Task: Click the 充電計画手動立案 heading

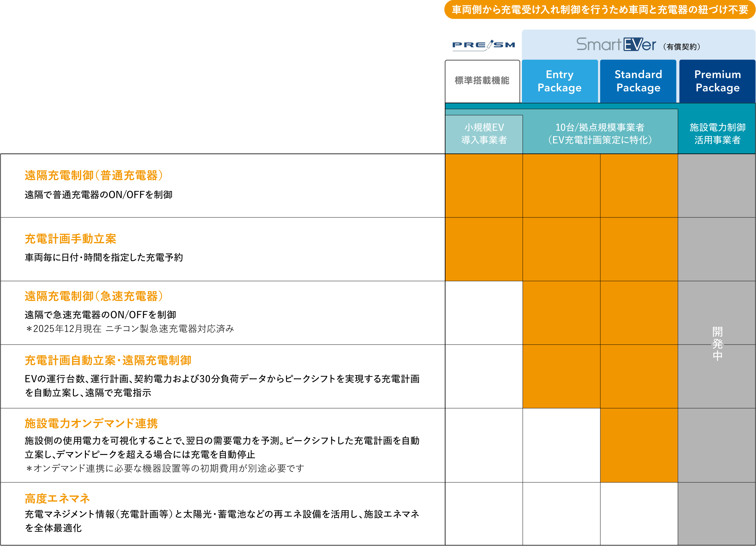Action: (x=70, y=239)
